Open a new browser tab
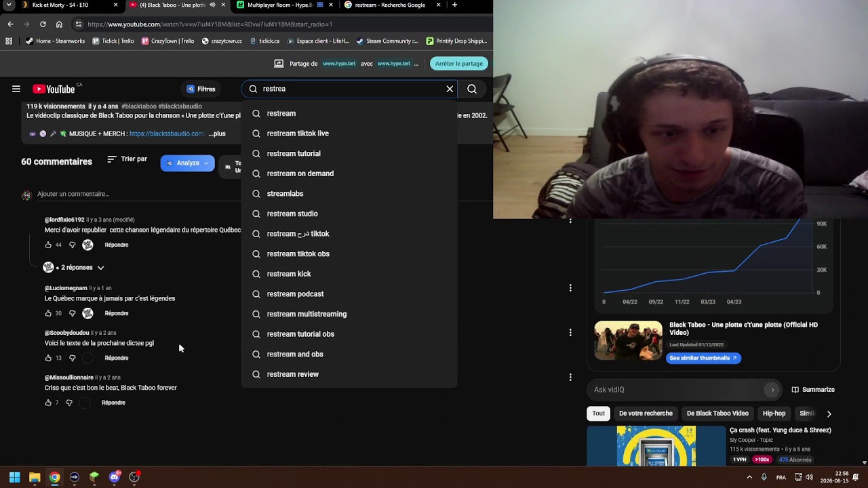868x488 pixels. point(454,5)
